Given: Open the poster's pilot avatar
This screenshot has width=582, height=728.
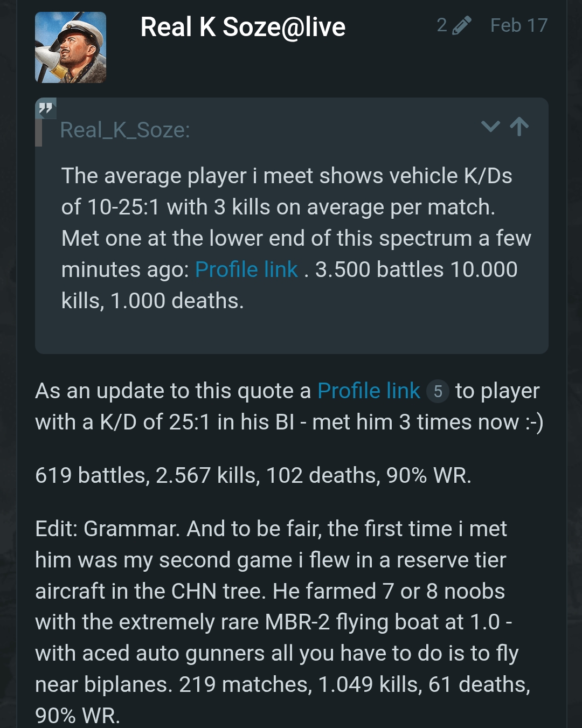Looking at the screenshot, I should (x=71, y=47).
